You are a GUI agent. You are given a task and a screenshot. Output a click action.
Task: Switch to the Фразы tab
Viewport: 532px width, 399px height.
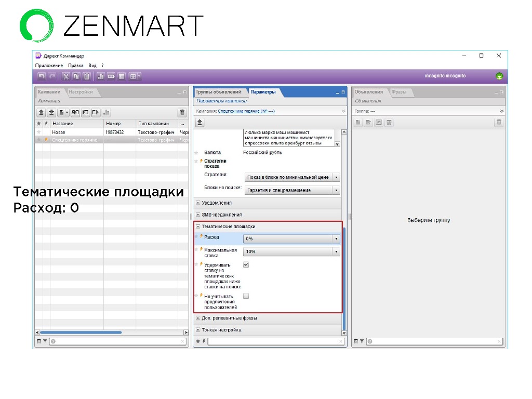[x=399, y=92]
